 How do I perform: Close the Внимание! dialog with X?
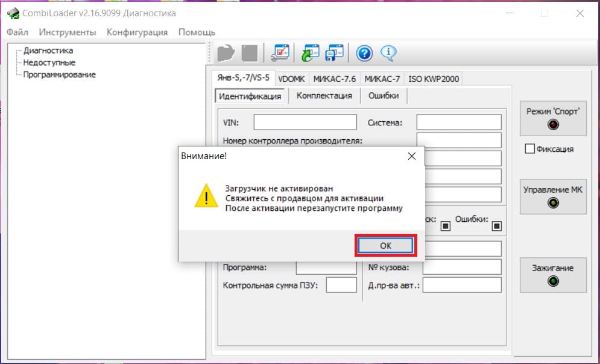(412, 156)
